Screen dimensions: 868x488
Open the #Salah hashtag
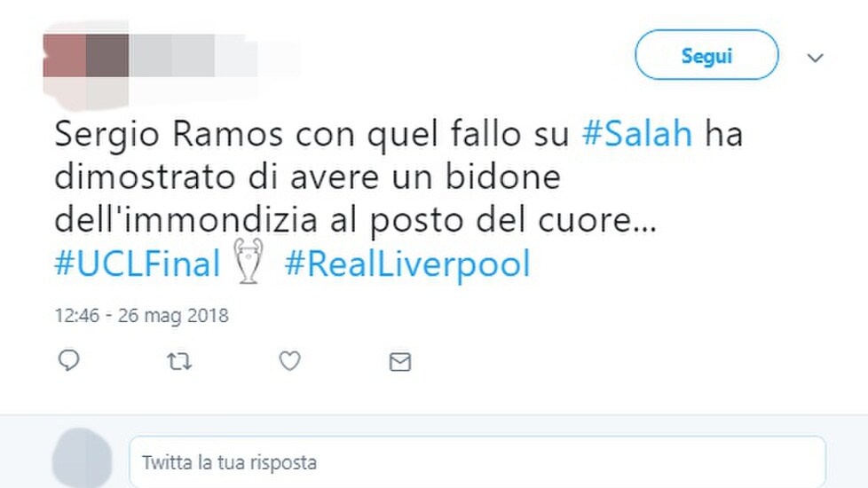click(637, 134)
